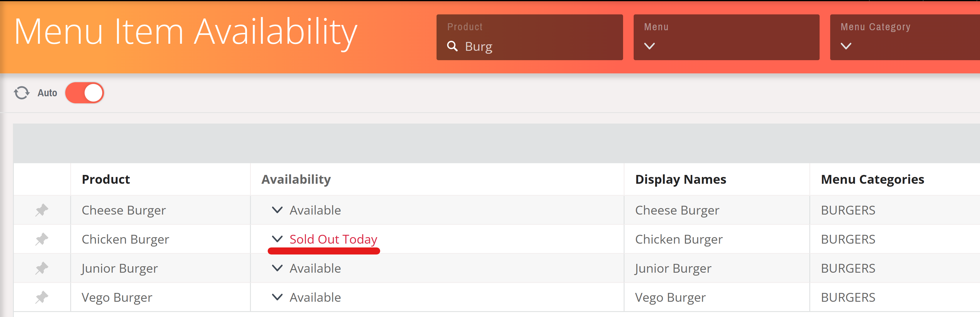
Task: Click the Display Names column header
Action: pos(681,179)
